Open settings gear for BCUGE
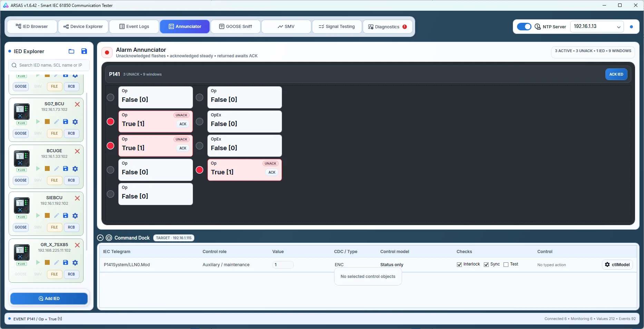Screen dimensions: 644x329 click(x=75, y=168)
